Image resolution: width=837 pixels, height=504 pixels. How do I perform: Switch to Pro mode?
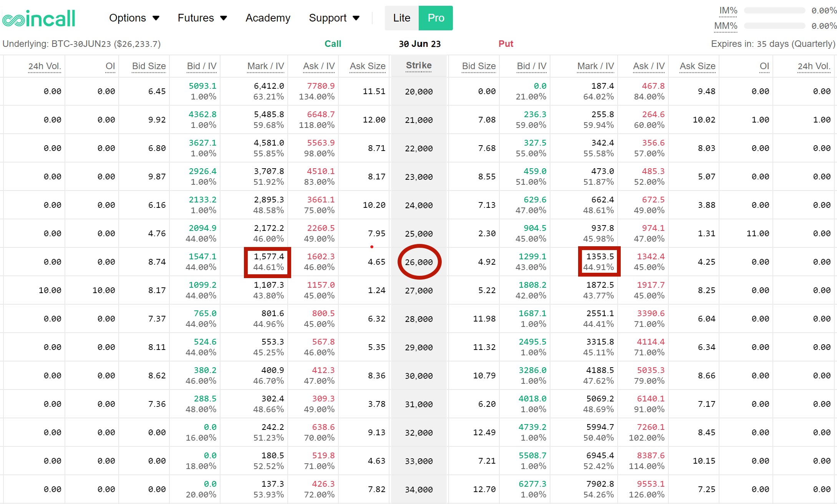[436, 18]
